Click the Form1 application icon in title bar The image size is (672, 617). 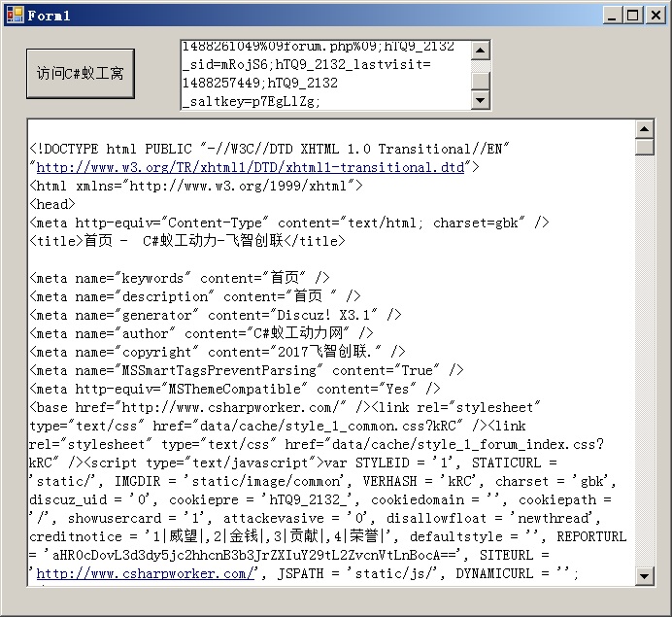pos(15,16)
